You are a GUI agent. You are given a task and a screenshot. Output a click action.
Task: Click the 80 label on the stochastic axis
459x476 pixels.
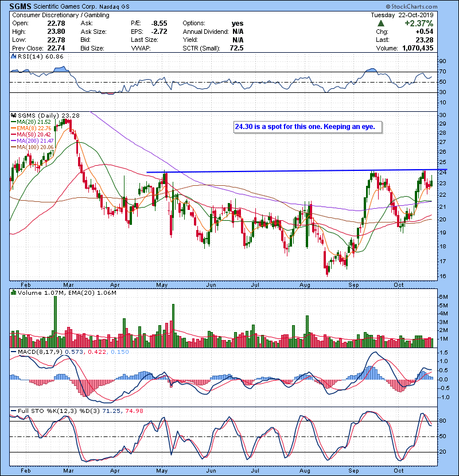[x=442, y=420]
